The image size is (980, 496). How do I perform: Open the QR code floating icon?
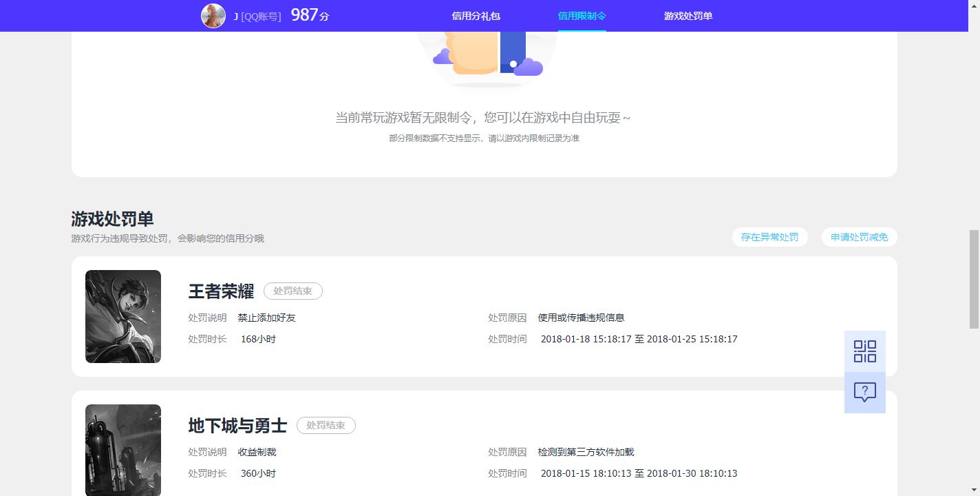coord(864,351)
